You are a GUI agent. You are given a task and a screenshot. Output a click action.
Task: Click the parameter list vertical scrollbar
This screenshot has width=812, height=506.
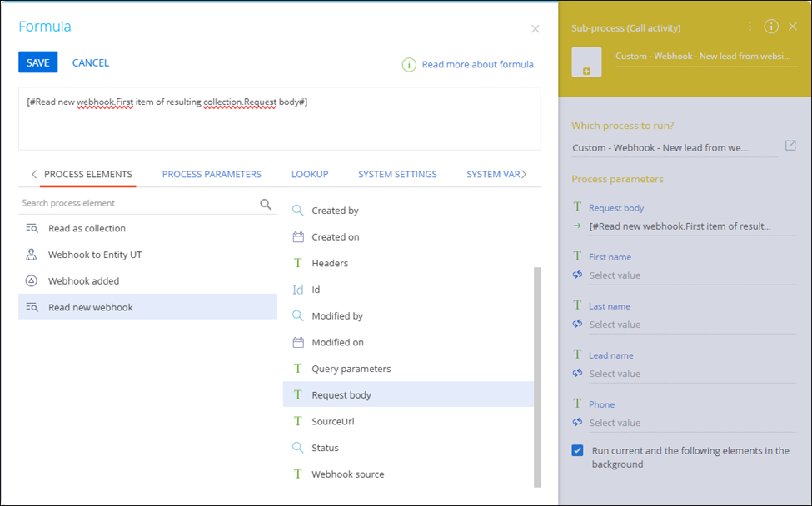pos(537,375)
